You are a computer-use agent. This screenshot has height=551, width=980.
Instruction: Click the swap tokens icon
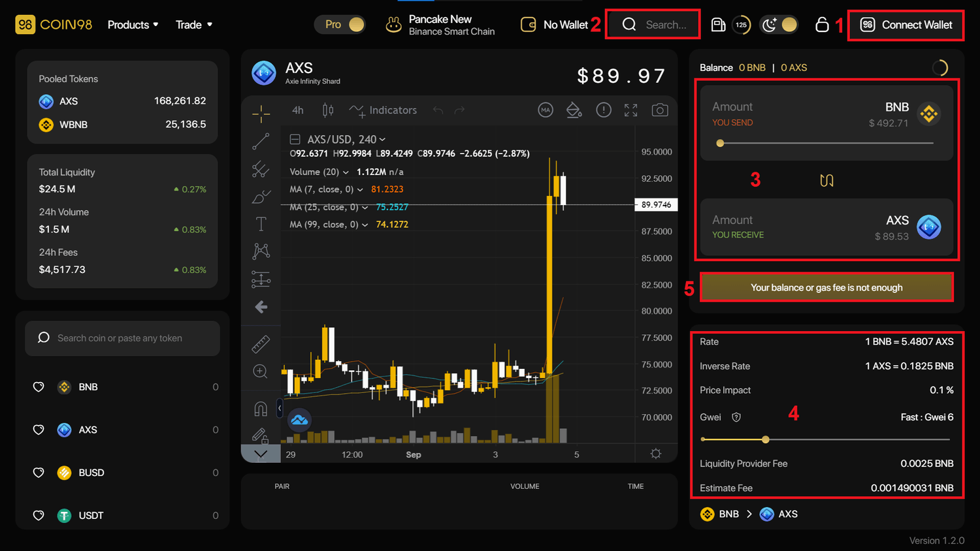pos(826,180)
